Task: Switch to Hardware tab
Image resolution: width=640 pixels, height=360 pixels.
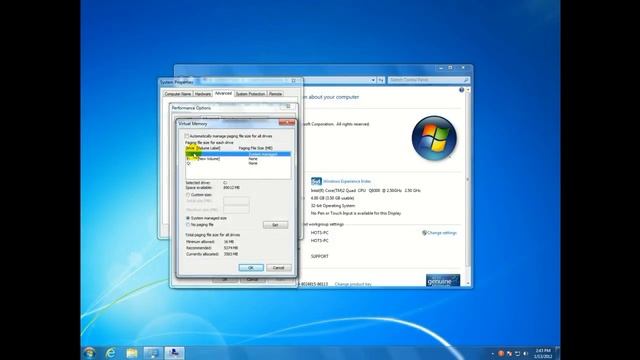Action: click(x=203, y=94)
